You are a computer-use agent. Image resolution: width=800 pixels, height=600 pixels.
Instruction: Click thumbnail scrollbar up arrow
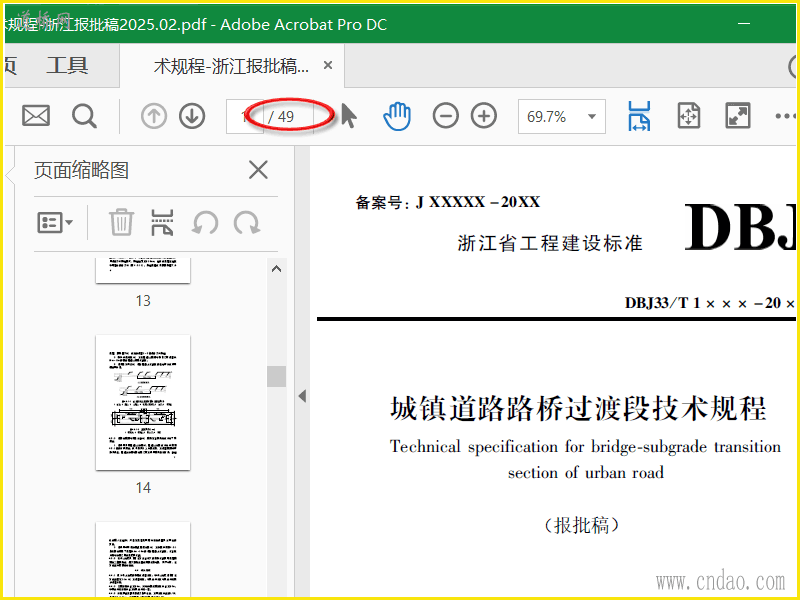(x=277, y=269)
